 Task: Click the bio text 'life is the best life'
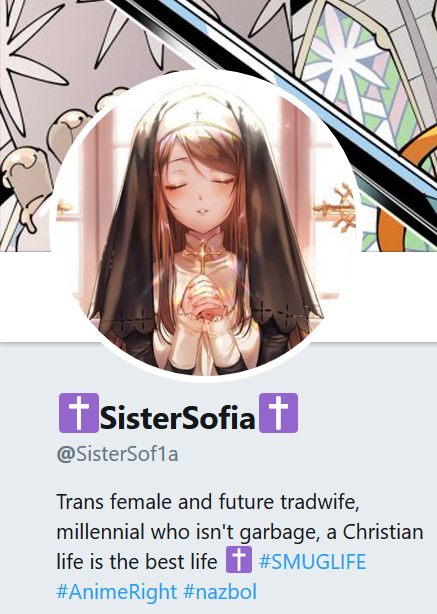point(137,562)
